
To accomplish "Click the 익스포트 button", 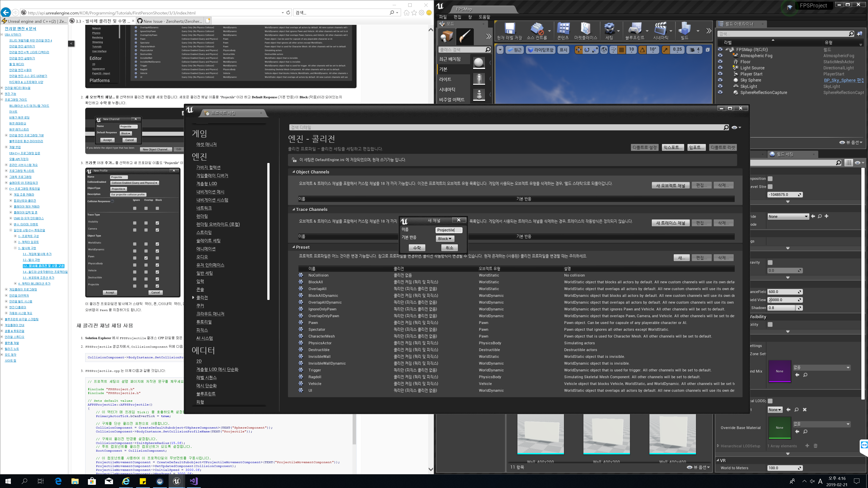I will click(x=672, y=148).
